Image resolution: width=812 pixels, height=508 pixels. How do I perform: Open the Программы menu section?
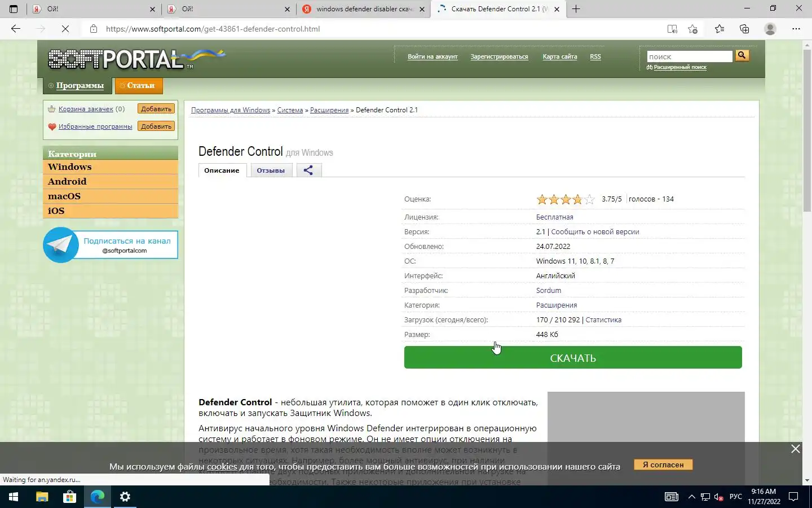pyautogui.click(x=77, y=85)
